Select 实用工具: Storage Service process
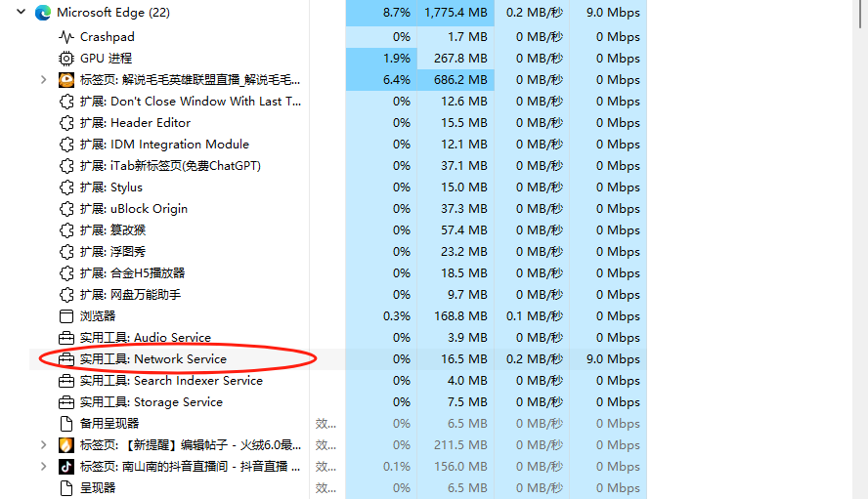868x499 pixels. point(151,402)
